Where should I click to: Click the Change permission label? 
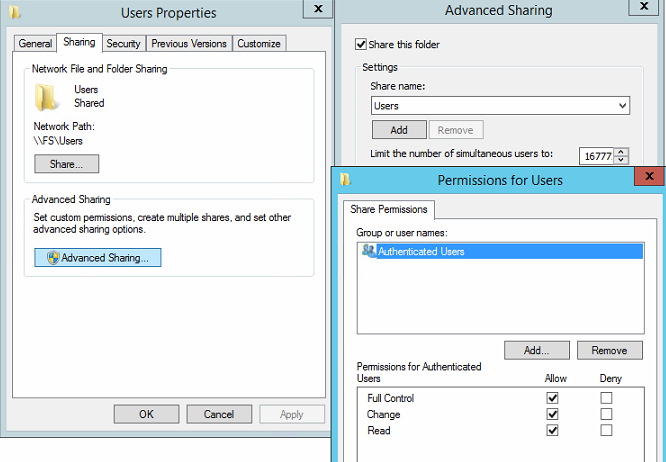(384, 414)
